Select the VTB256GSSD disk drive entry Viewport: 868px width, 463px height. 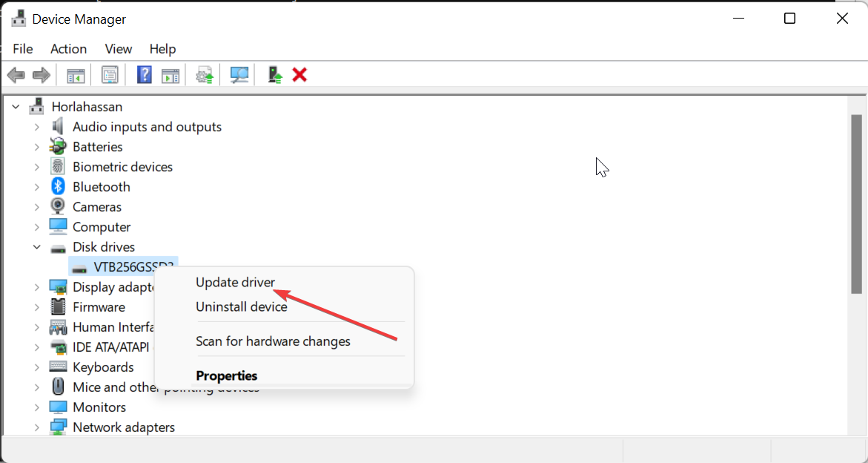tap(123, 267)
